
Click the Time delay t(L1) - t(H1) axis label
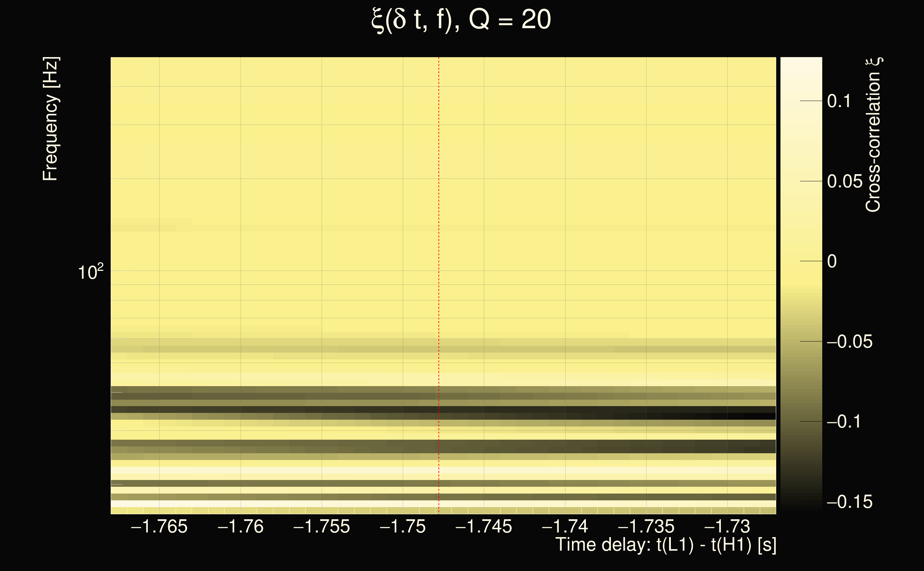(666, 545)
